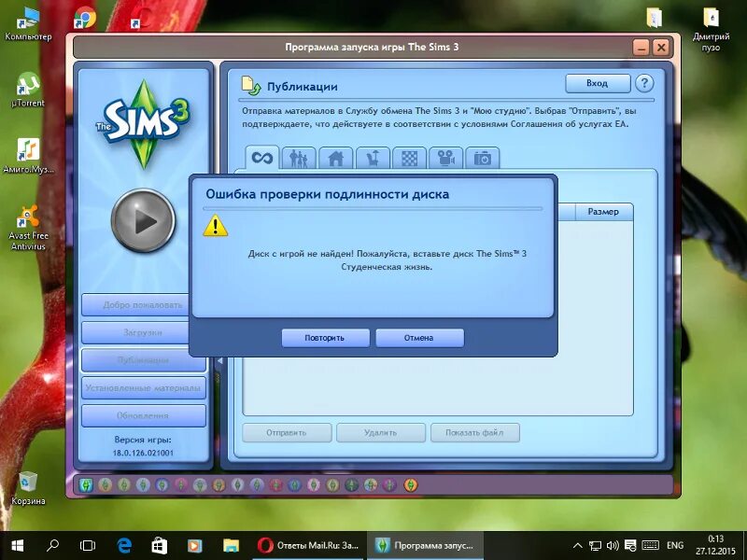The height and width of the screenshot is (560, 747).
Task: Select Обновления in the sidebar
Action: click(144, 415)
